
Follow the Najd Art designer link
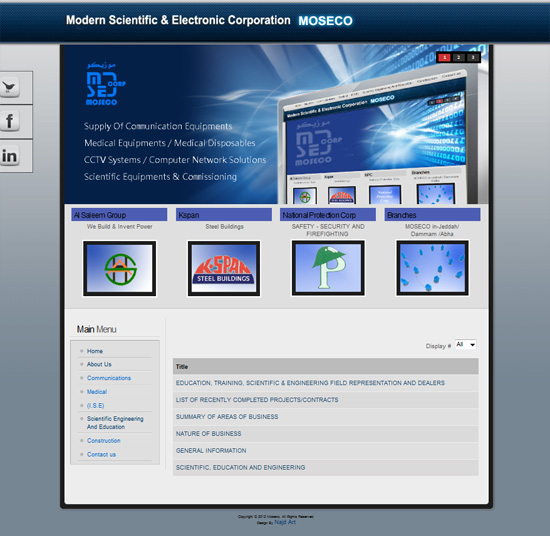point(285,522)
